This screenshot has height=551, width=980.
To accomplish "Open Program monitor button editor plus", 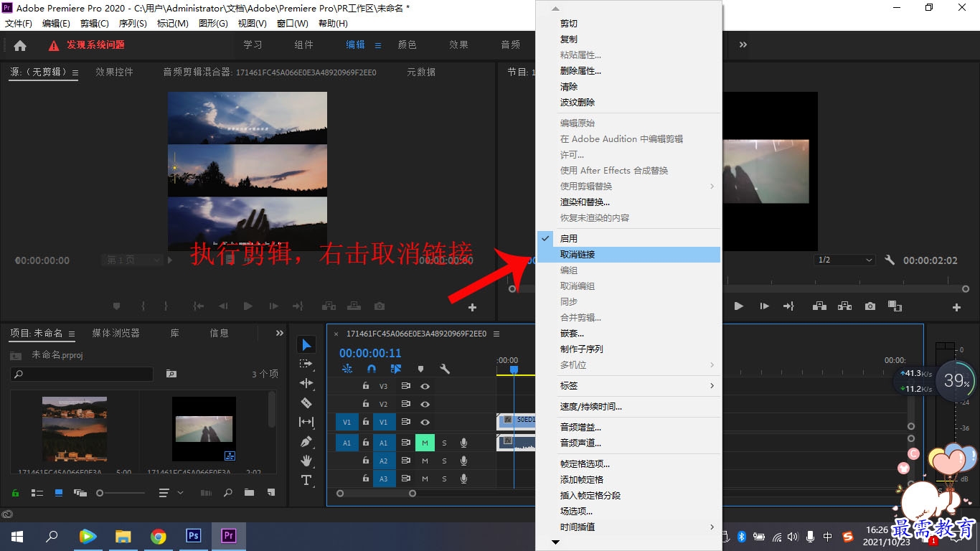I will [956, 307].
